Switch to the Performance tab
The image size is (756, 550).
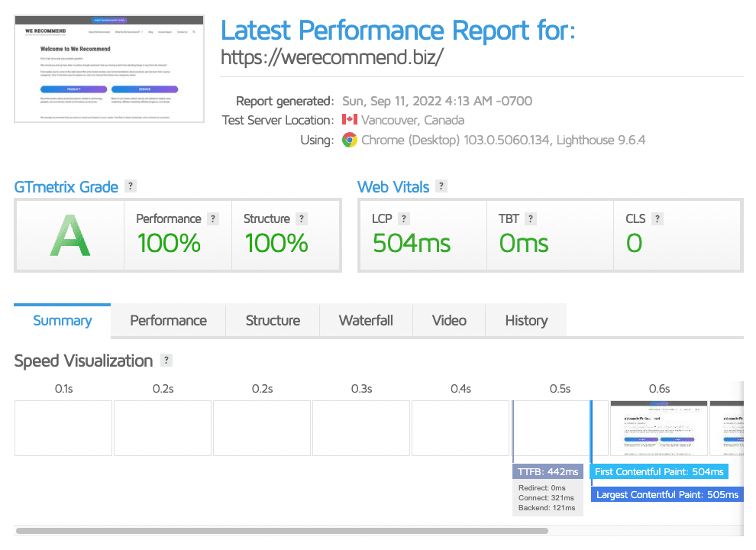tap(168, 320)
